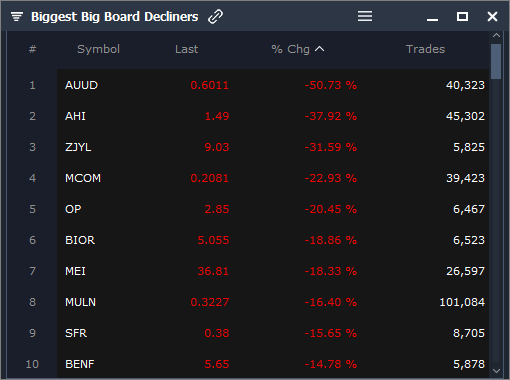Sort by the Trades column header
Screen dimensions: 510x380
click(x=425, y=49)
